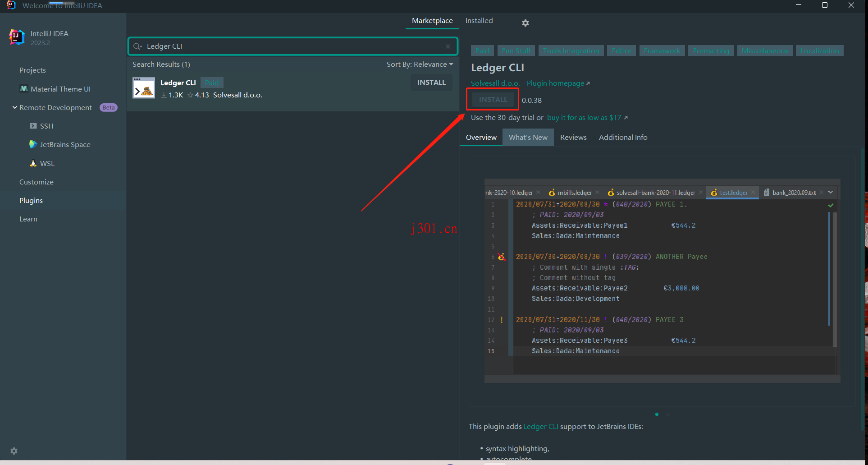Click INSTALL button in plugin details
This screenshot has height=465, width=868.
493,100
